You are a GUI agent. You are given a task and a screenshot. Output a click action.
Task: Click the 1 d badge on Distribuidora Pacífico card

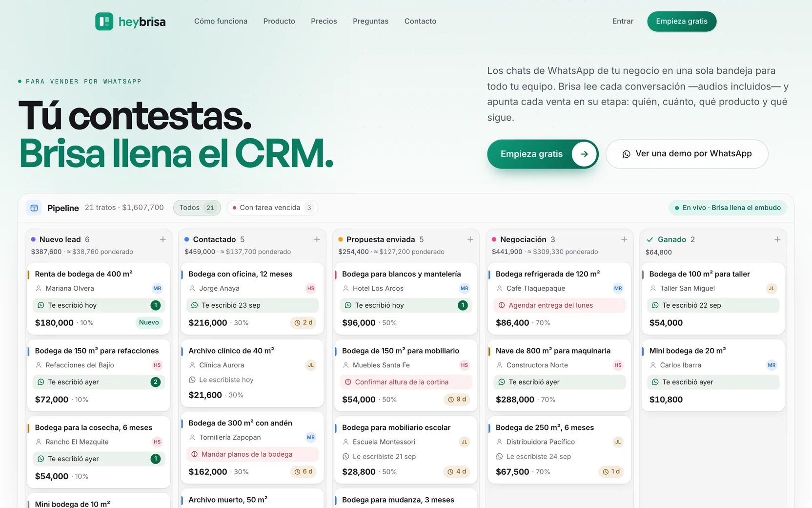pyautogui.click(x=611, y=471)
